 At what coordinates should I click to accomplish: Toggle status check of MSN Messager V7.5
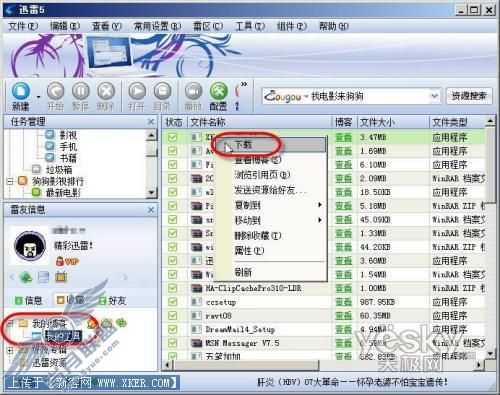[x=172, y=343]
